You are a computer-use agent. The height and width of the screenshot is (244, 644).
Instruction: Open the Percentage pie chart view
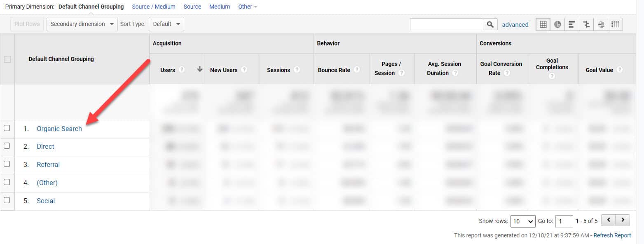(x=557, y=24)
